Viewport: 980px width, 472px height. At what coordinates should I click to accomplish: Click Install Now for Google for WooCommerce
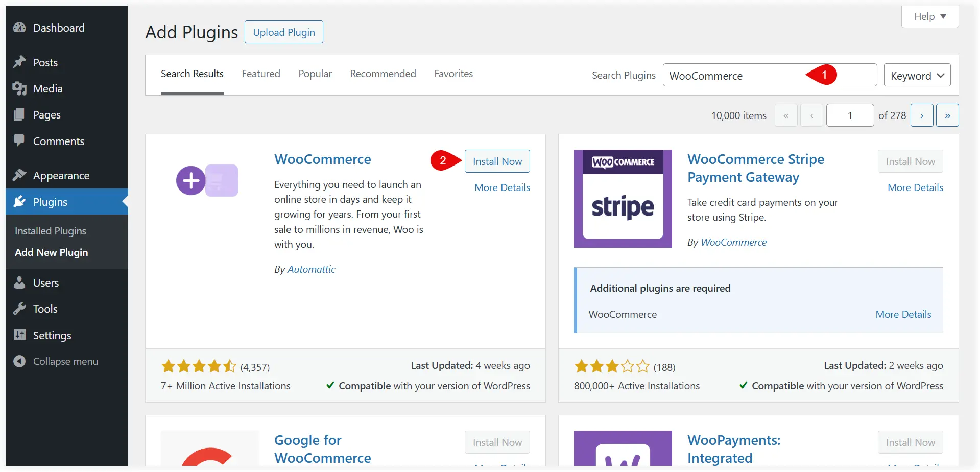(497, 442)
